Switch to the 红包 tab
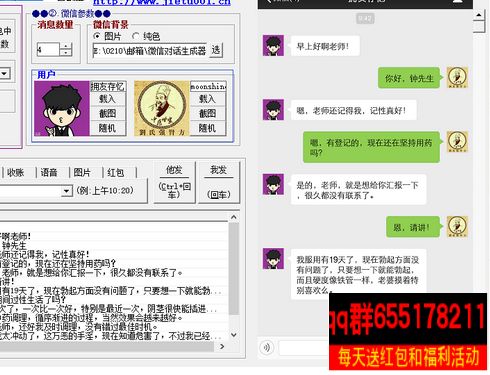 point(116,172)
